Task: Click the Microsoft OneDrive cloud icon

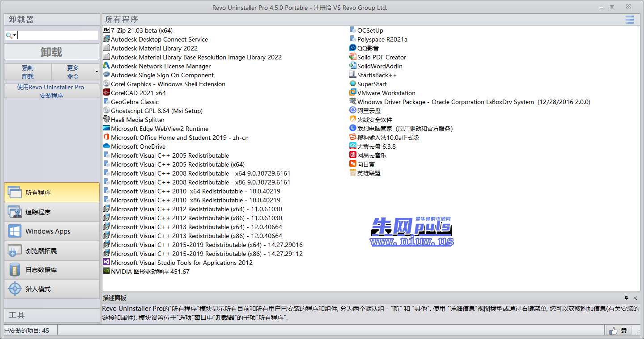Action: [106, 146]
